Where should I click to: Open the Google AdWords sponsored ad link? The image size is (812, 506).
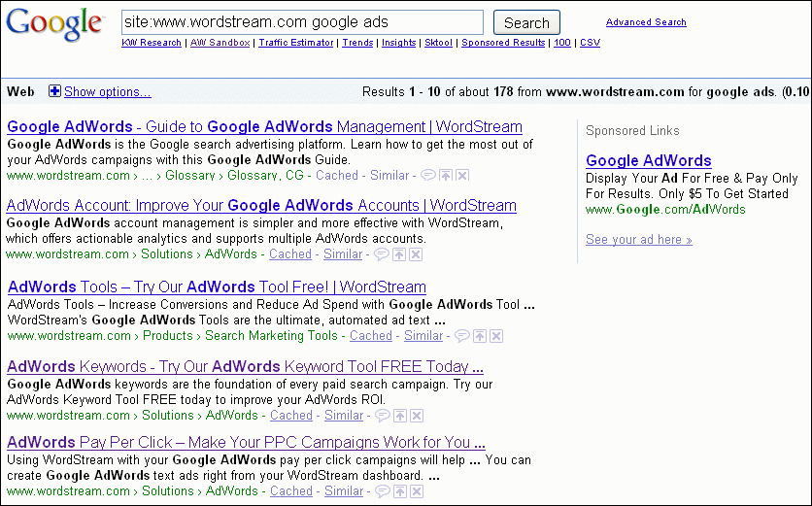(648, 160)
